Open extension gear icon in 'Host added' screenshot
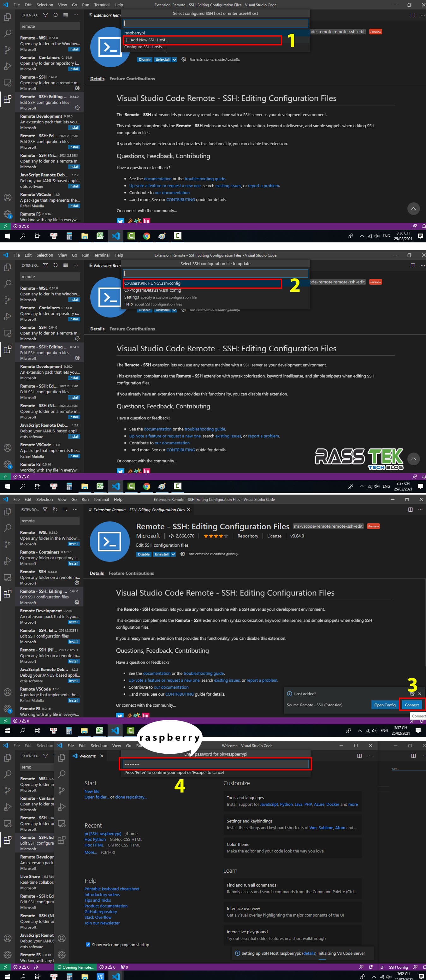Screen dimensions: 426x980 point(183,554)
